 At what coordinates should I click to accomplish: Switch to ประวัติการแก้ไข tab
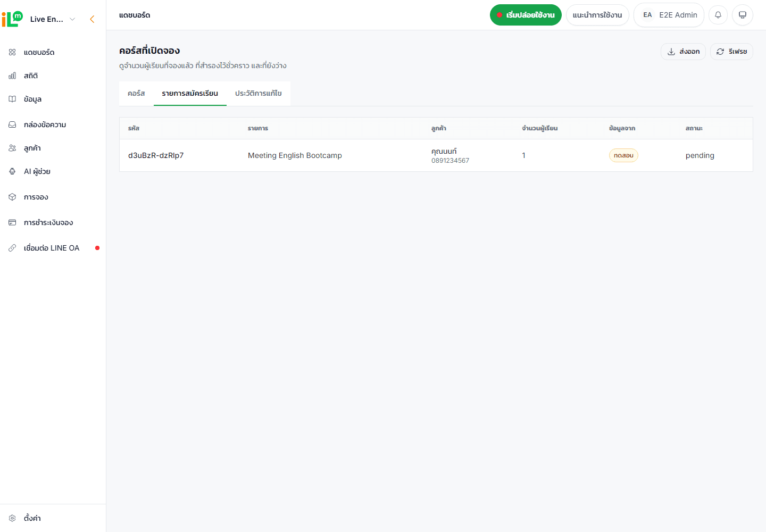[x=259, y=93]
